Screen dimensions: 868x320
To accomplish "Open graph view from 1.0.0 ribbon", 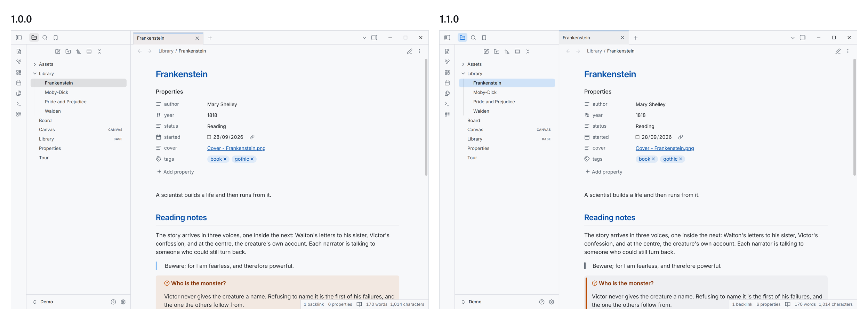I will (x=19, y=62).
